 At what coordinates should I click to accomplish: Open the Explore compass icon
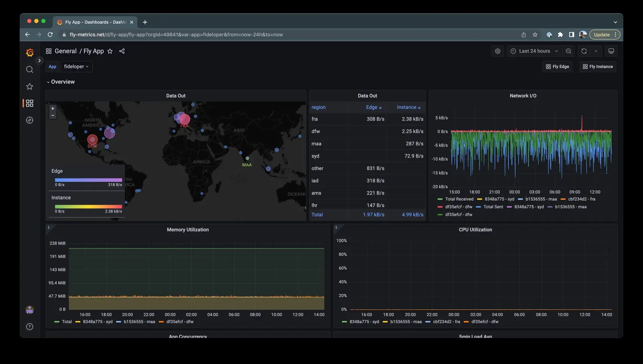click(x=30, y=120)
